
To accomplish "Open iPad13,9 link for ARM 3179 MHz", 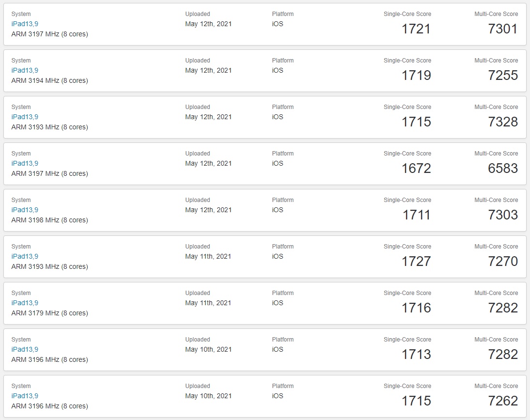I will click(x=25, y=303).
